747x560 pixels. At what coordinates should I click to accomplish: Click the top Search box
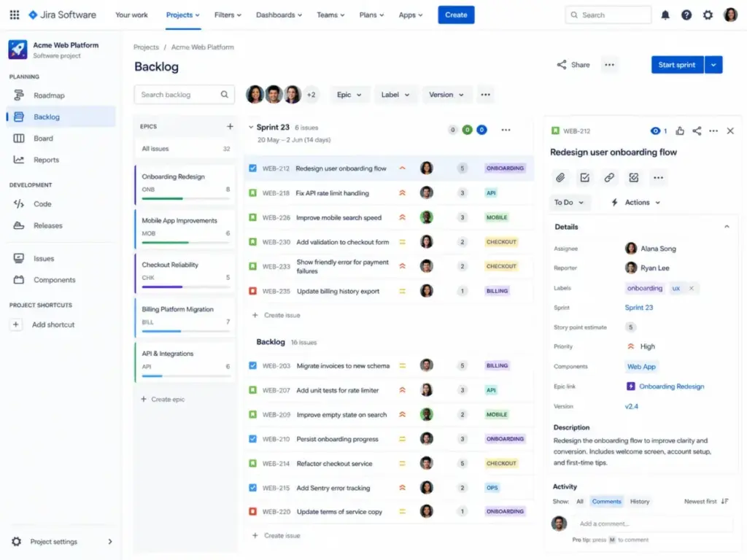coord(608,15)
